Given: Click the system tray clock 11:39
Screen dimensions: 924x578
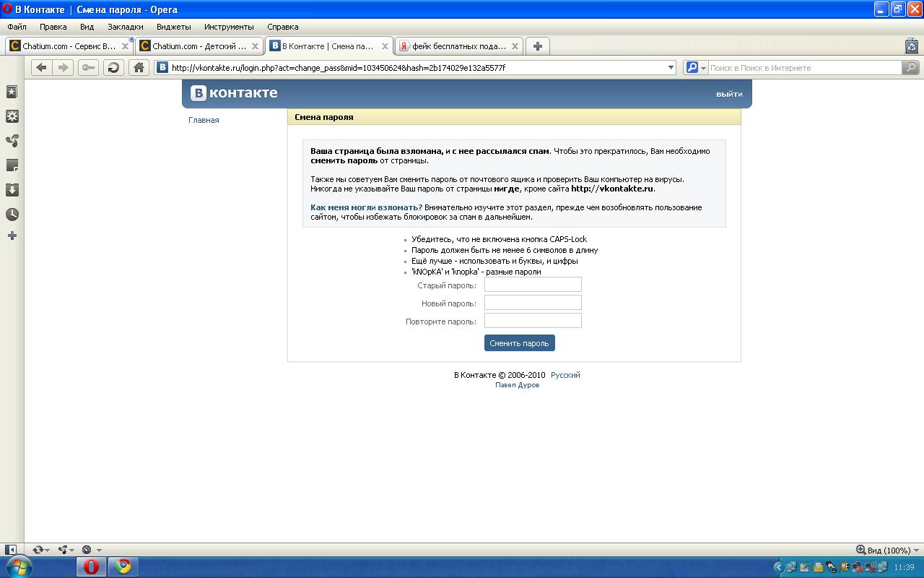Looking at the screenshot, I should (x=904, y=567).
